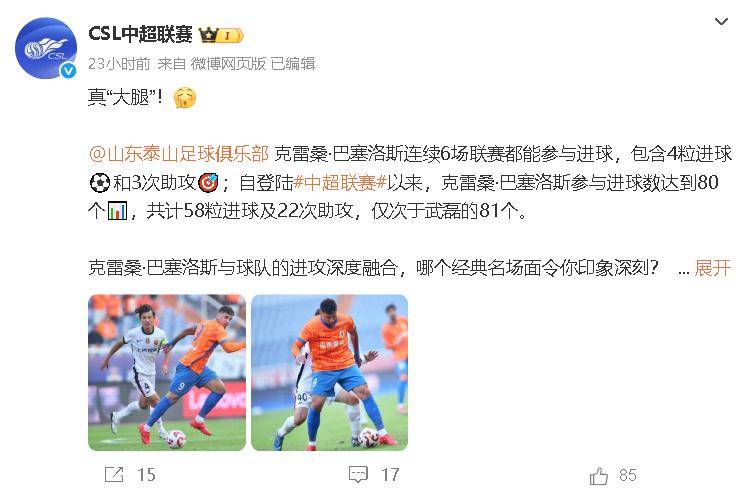Click the blue verified badge on avatar
This screenshot has width=739, height=498.
(x=69, y=71)
